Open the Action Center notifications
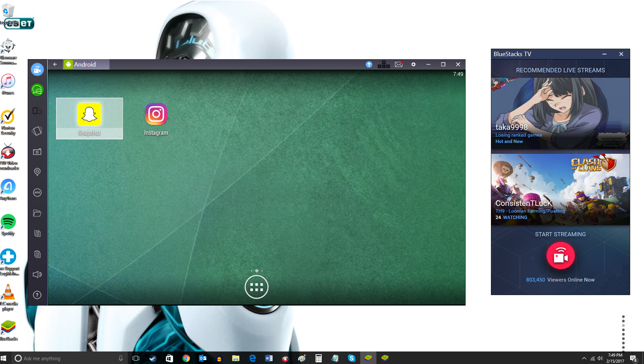Image resolution: width=644 pixels, height=364 pixels. (x=634, y=359)
